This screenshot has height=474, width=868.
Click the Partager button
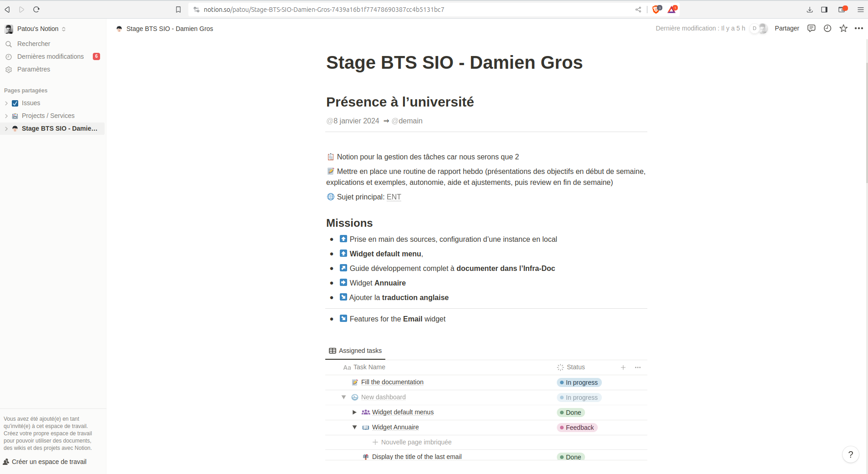point(787,28)
